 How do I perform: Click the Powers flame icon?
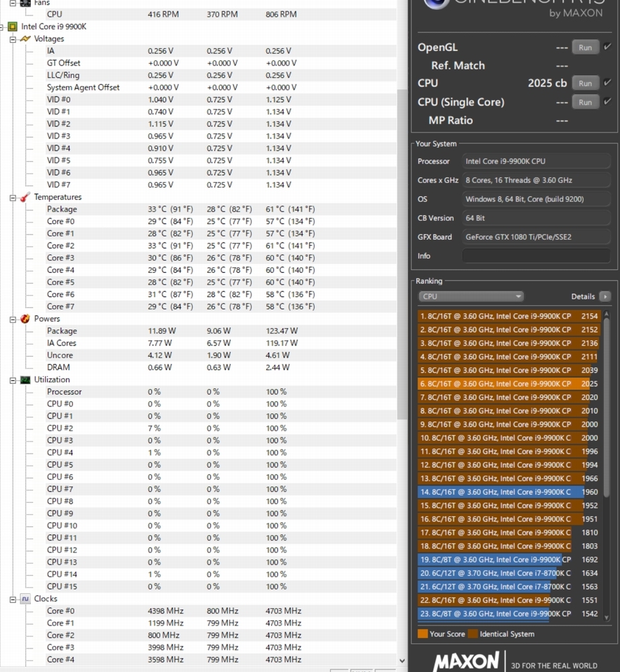[25, 319]
